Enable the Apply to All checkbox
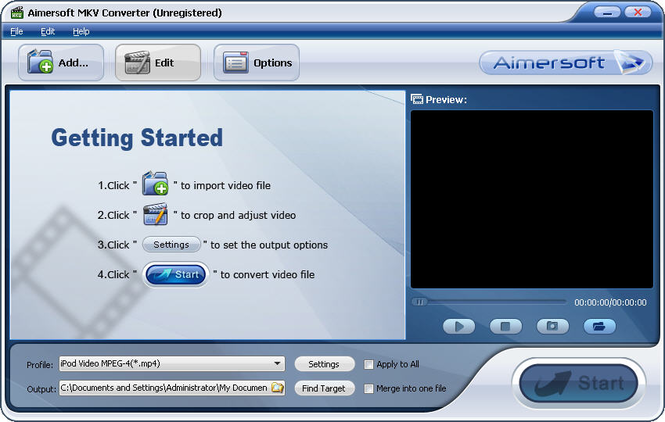665x422 pixels. pyautogui.click(x=369, y=364)
